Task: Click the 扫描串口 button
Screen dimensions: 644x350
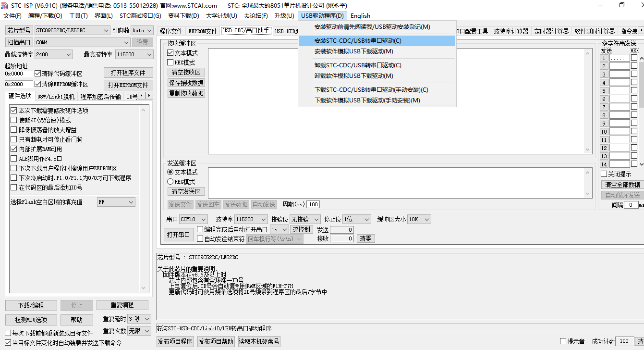Action: 19,42
